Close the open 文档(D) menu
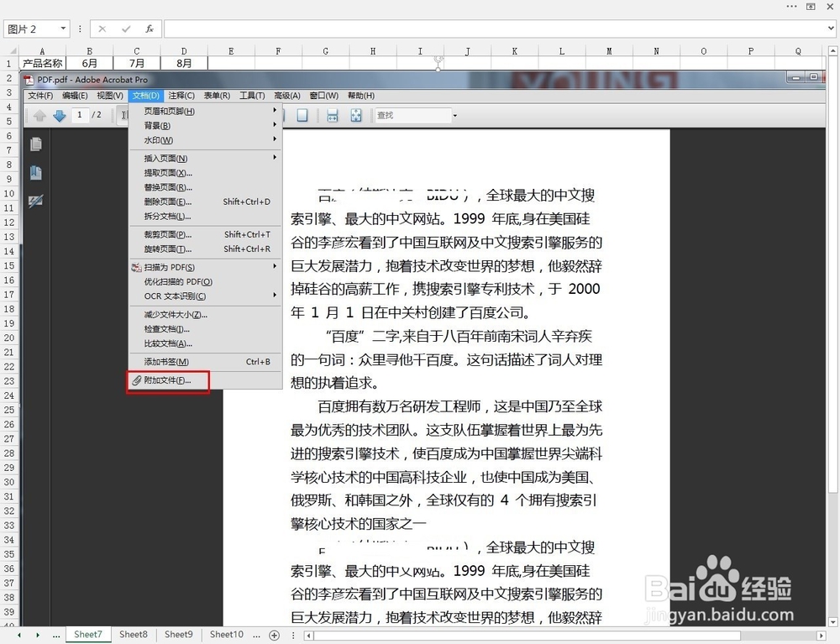Image resolution: width=840 pixels, height=644 pixels. point(145,96)
